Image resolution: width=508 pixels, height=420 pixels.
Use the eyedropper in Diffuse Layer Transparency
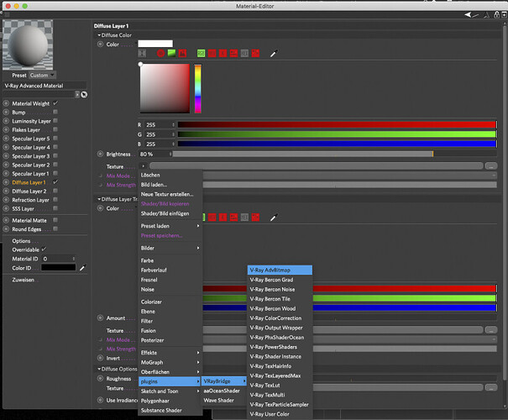coord(274,218)
